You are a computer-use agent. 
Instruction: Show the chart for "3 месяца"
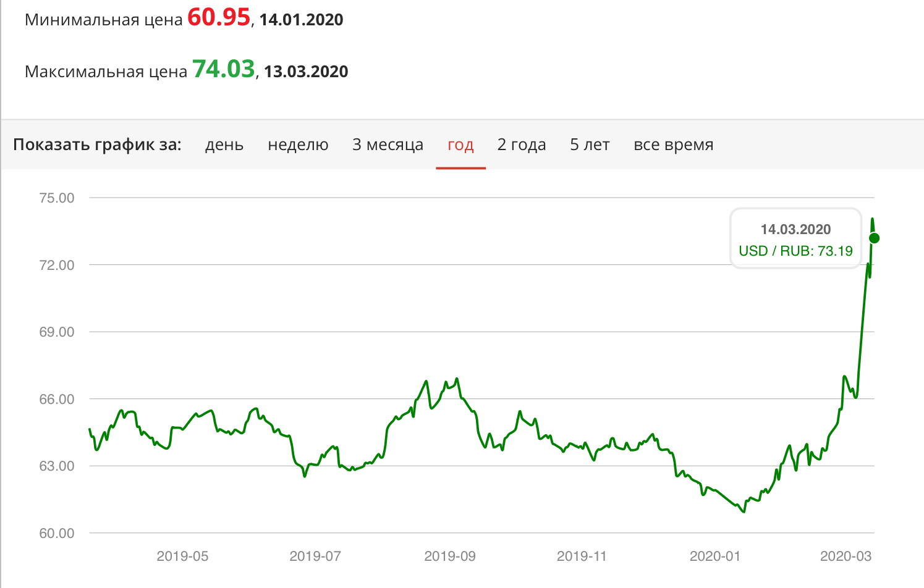coord(388,145)
